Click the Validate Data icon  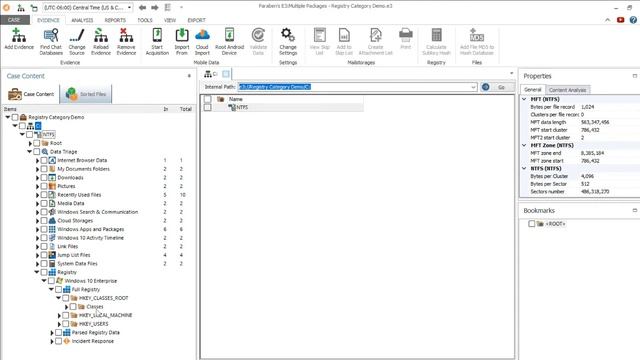point(258,36)
